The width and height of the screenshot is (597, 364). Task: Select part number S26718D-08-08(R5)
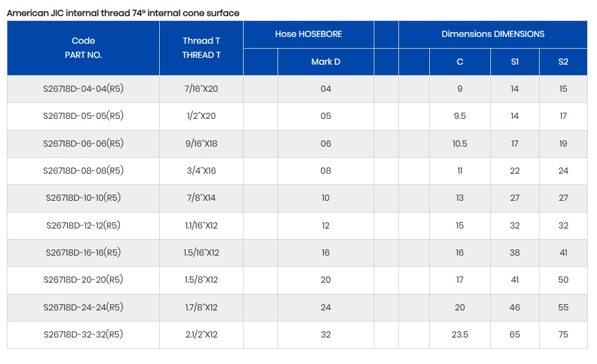tap(83, 171)
